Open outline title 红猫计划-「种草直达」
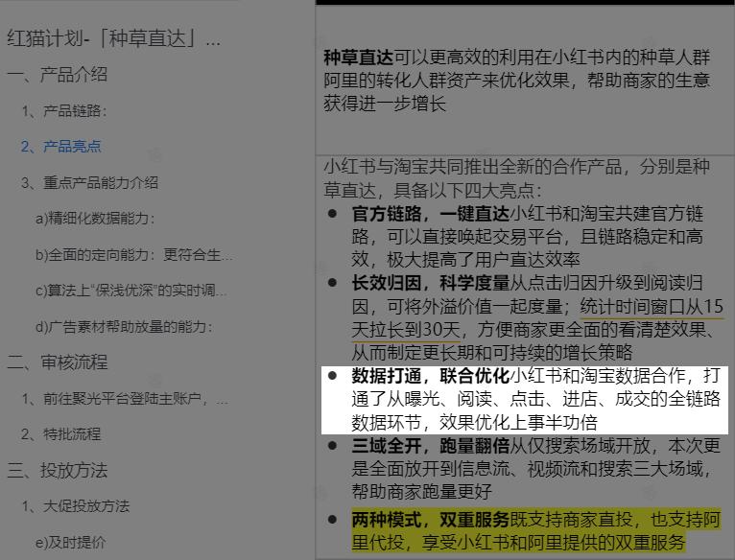This screenshot has height=560, width=735. point(113,38)
